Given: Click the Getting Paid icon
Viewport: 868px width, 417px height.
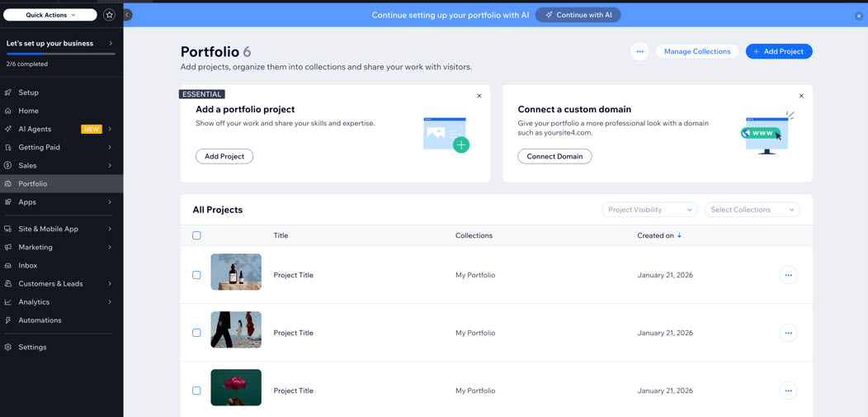Looking at the screenshot, I should tap(7, 147).
